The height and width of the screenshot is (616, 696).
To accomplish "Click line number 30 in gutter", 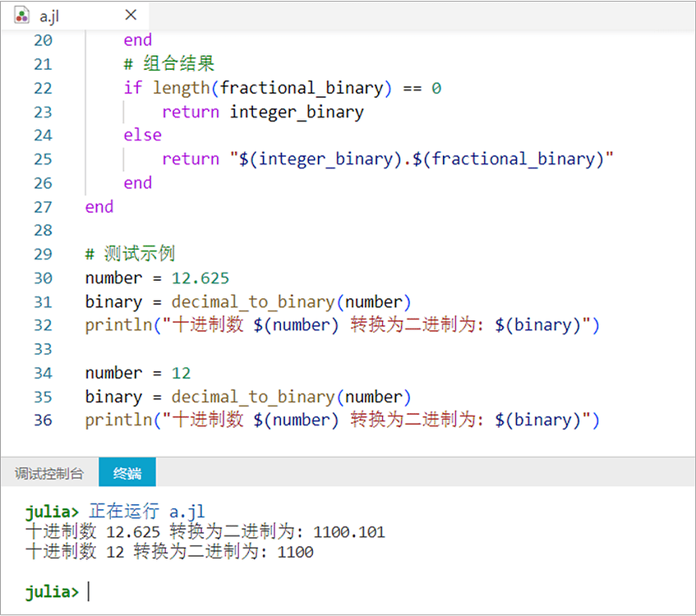I will click(43, 278).
